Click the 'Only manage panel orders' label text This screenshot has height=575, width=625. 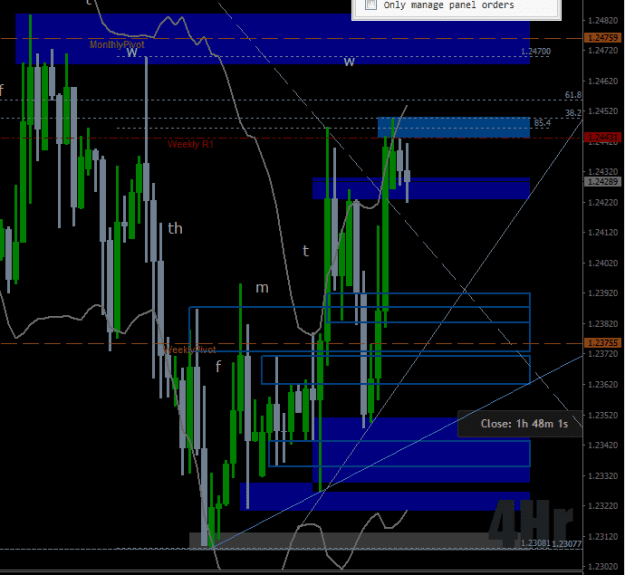pyautogui.click(x=449, y=5)
